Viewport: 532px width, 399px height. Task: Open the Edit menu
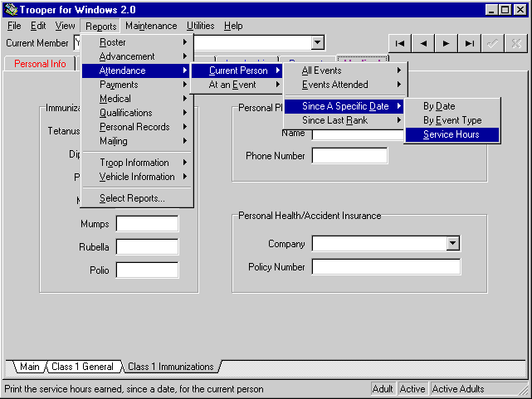coord(38,26)
